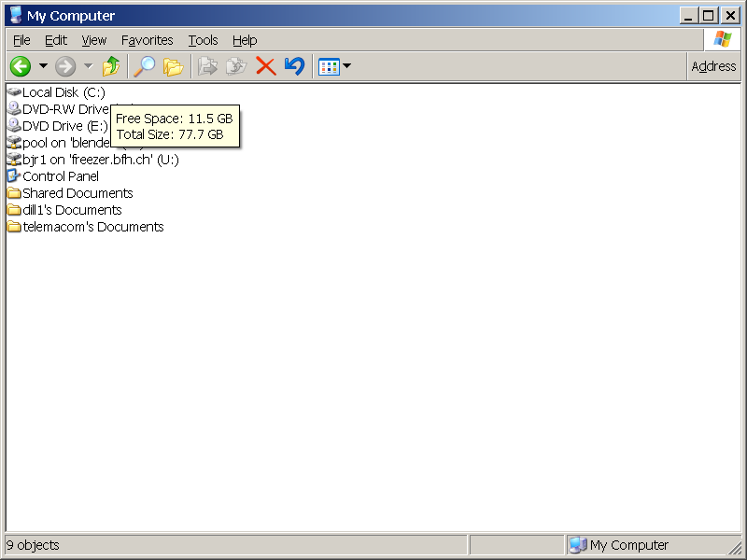747x560 pixels.
Task: Open the Back history dropdown arrow
Action: [43, 66]
